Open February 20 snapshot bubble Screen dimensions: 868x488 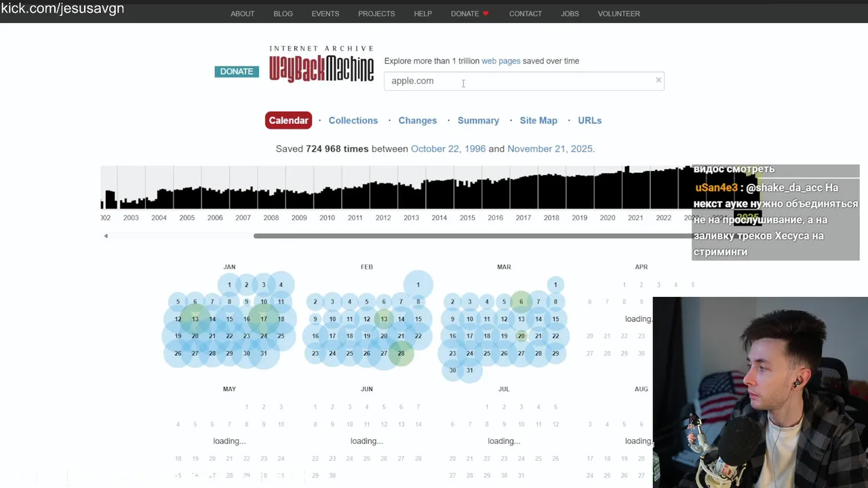pos(384,336)
